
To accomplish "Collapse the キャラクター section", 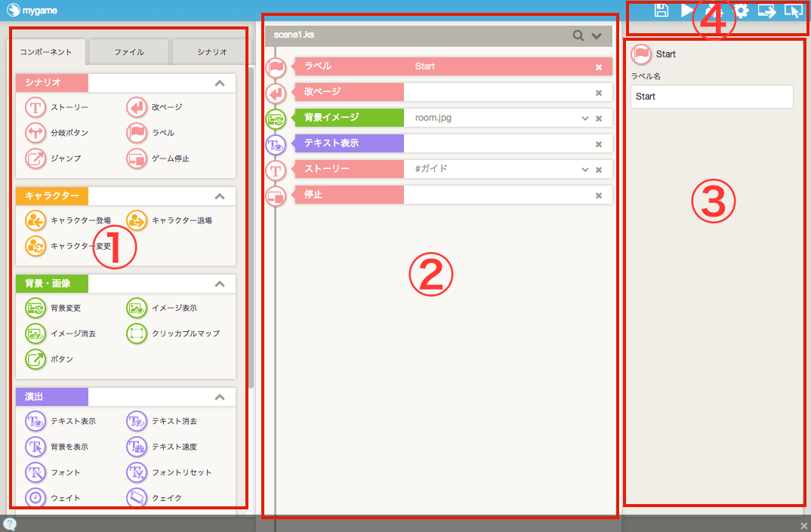I will coord(220,196).
